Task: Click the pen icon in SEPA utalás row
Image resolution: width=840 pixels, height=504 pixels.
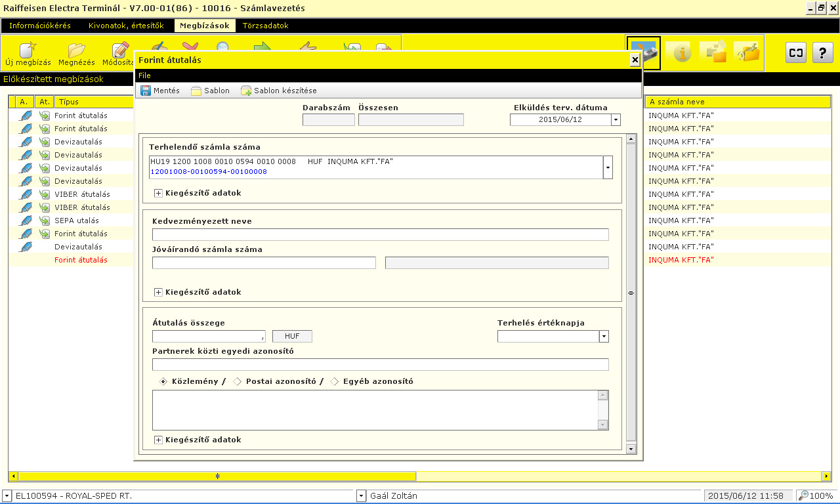Action: [x=26, y=220]
